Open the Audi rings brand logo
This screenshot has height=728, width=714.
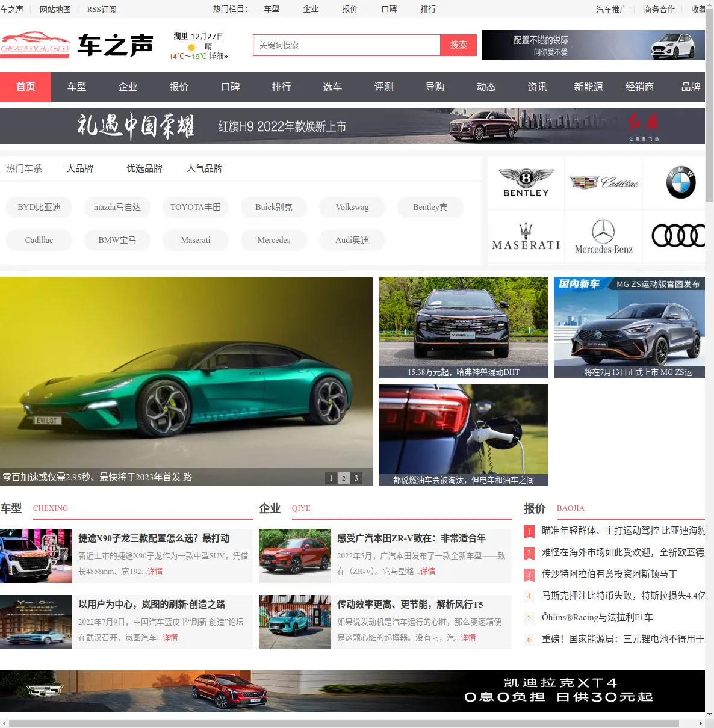point(678,236)
